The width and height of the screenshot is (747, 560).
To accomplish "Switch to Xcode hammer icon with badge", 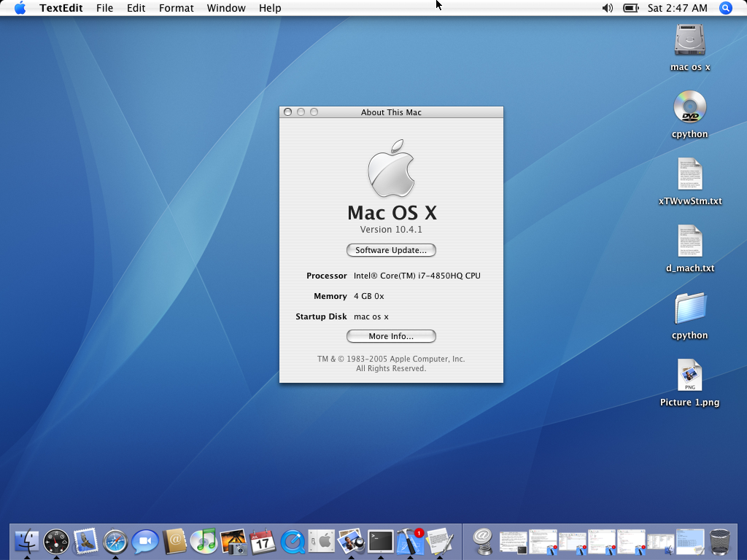I will point(410,542).
